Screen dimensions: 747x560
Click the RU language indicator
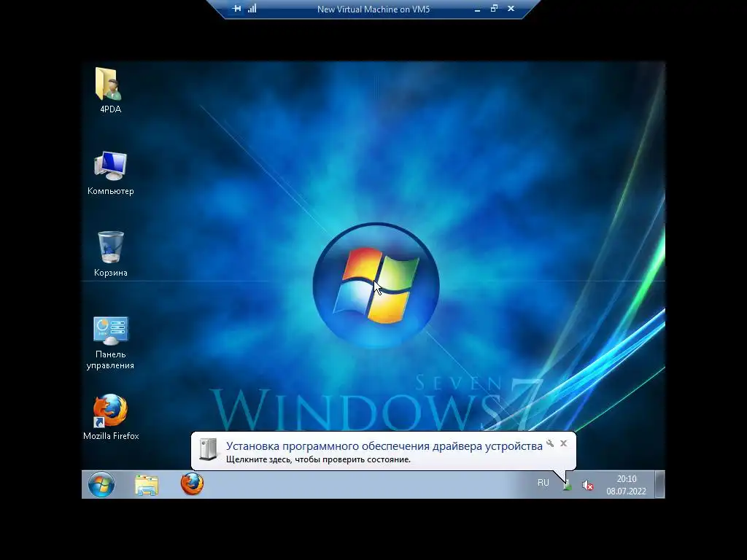543,483
